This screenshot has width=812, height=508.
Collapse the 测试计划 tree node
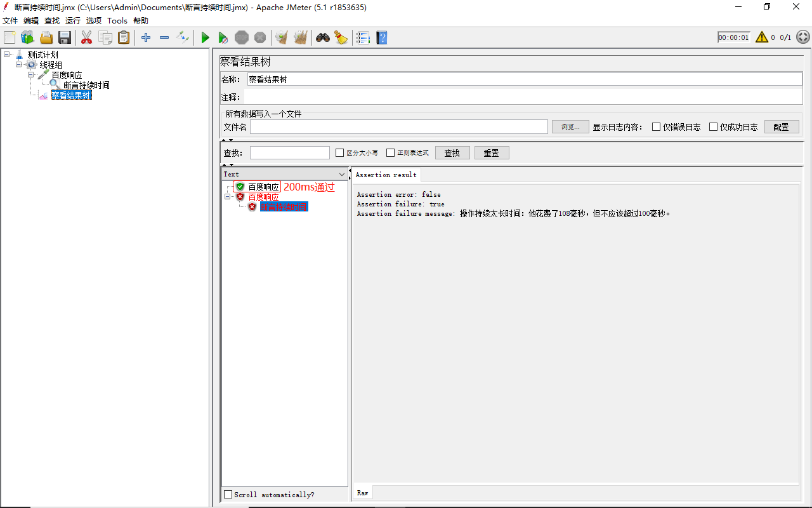tap(6, 55)
